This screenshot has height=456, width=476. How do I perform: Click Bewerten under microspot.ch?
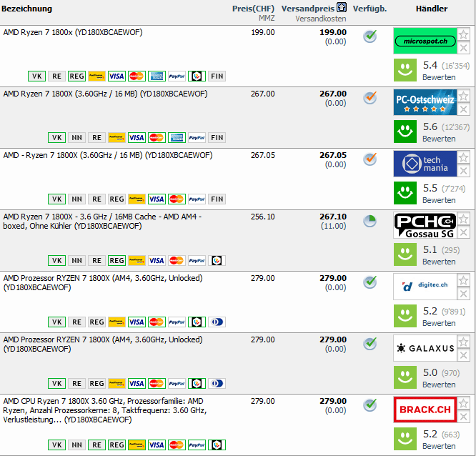439,77
